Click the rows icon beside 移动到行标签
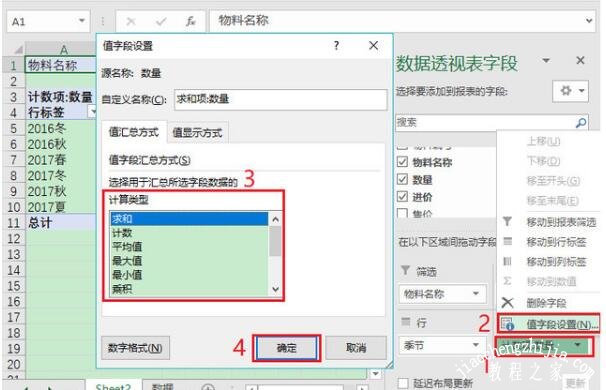 tap(507, 242)
